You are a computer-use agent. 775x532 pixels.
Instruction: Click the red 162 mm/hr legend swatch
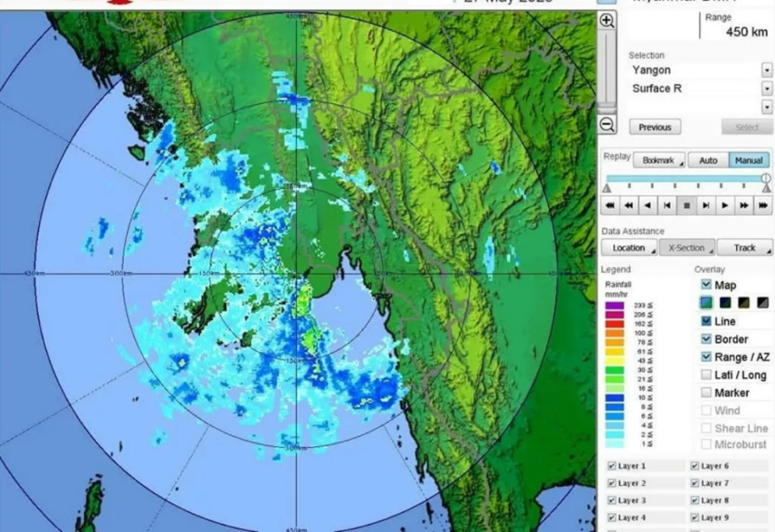pos(614,324)
